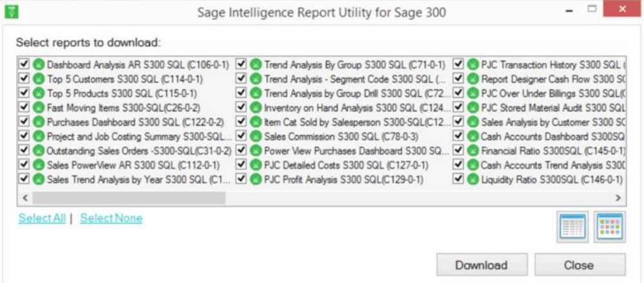Viewport: 644px width, 283px height.
Task: Select 'Liquidity Ratio S300SQL (C146-0-1)' text
Action: [x=552, y=179]
